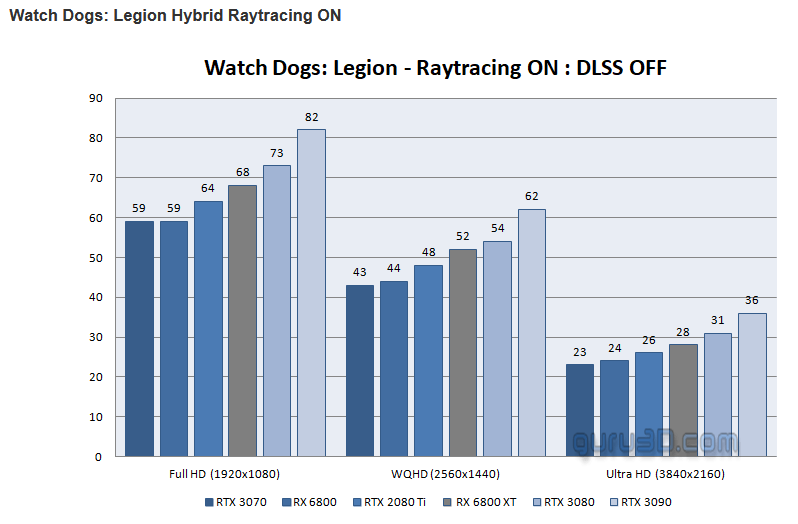Select the 'RX 6800 XT' legend label
This screenshot has width=798, height=524.
pos(486,503)
